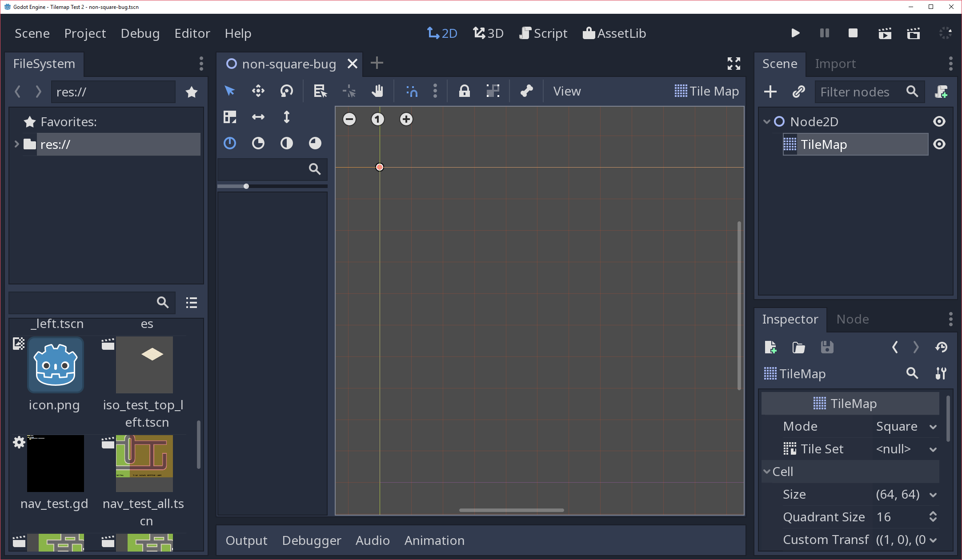Open the iso_test_top_left scene thumbnail
The width and height of the screenshot is (962, 560).
point(144,364)
